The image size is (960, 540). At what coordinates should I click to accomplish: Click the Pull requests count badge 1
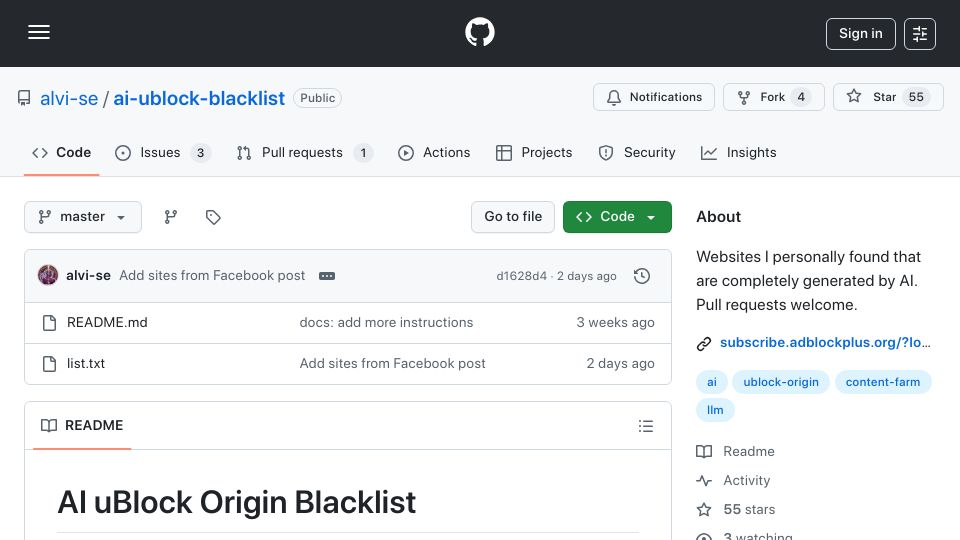[x=363, y=153]
